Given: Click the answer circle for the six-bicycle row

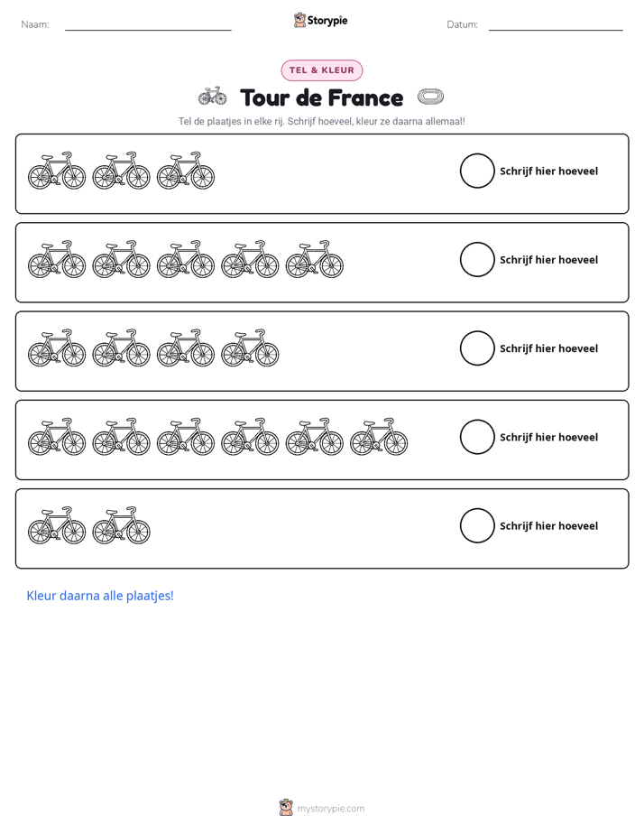Looking at the screenshot, I should click(x=477, y=437).
